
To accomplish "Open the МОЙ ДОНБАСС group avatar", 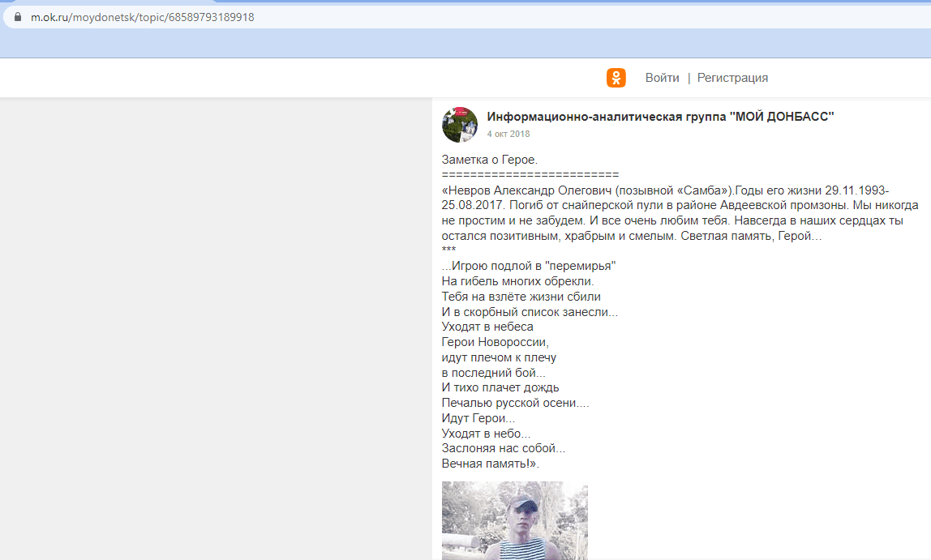I will 460,125.
